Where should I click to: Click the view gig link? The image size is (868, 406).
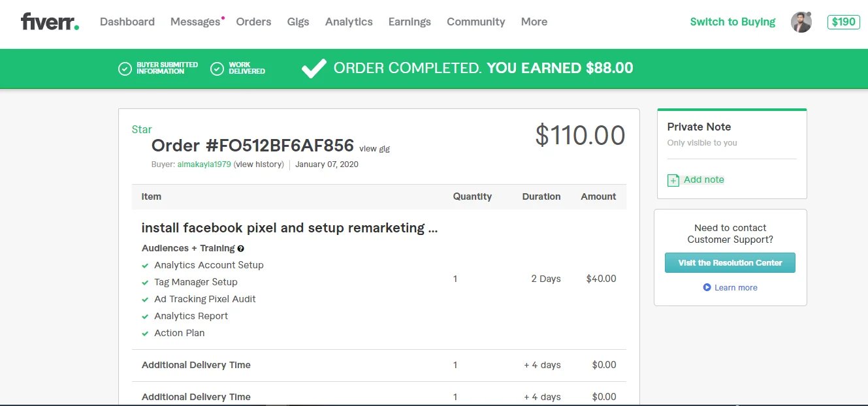click(x=374, y=149)
